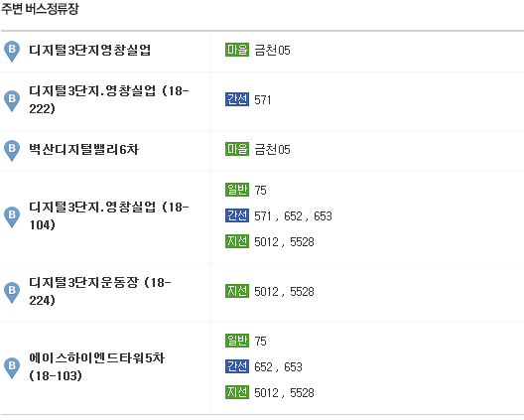Image resolution: width=524 pixels, height=420 pixels.
Task: Click the bus marker icon for 에이스하이엔드타워5차
Action: point(12,367)
